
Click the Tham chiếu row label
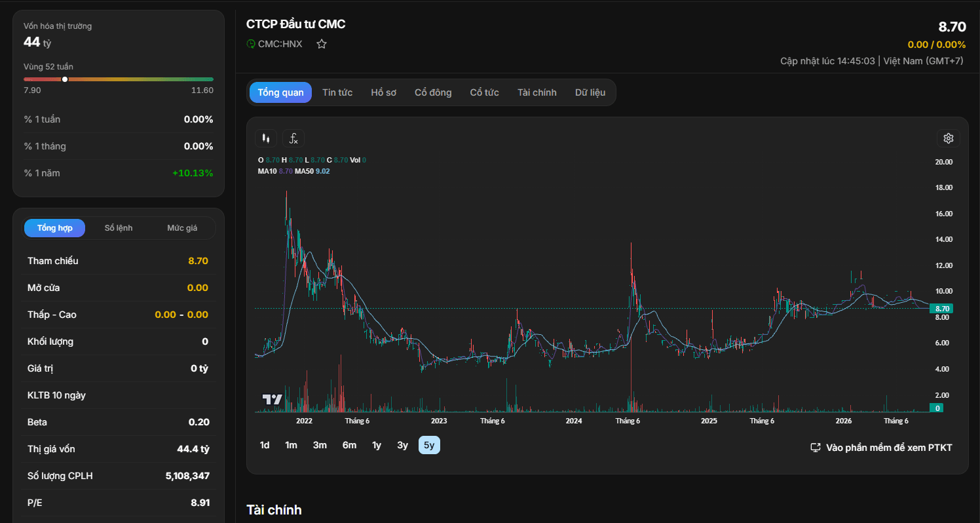pos(52,261)
